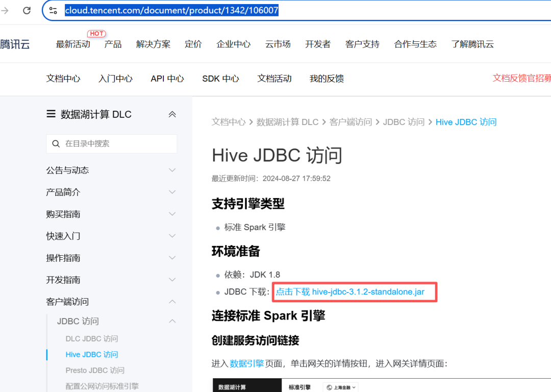The width and height of the screenshot is (551, 392).
Task: Open 客户支持 menu item
Action: [x=362, y=44]
